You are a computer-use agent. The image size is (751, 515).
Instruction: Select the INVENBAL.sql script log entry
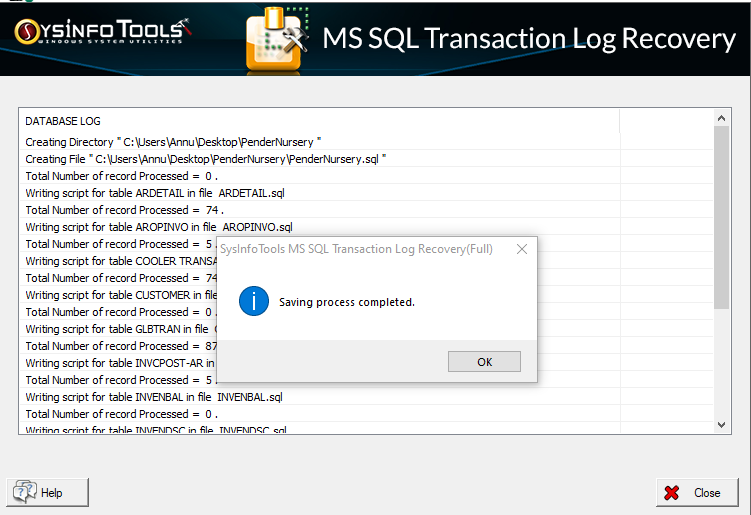click(x=154, y=397)
